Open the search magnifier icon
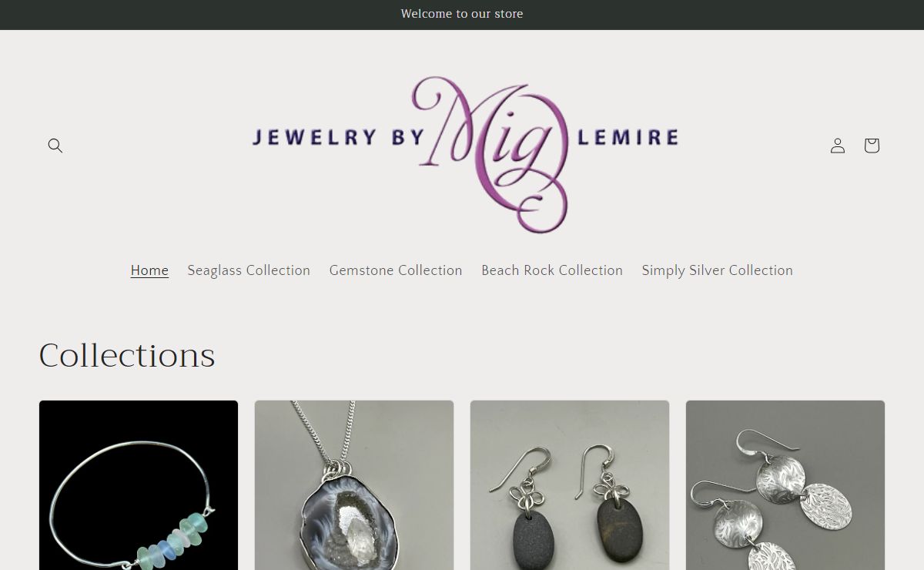 [55, 146]
